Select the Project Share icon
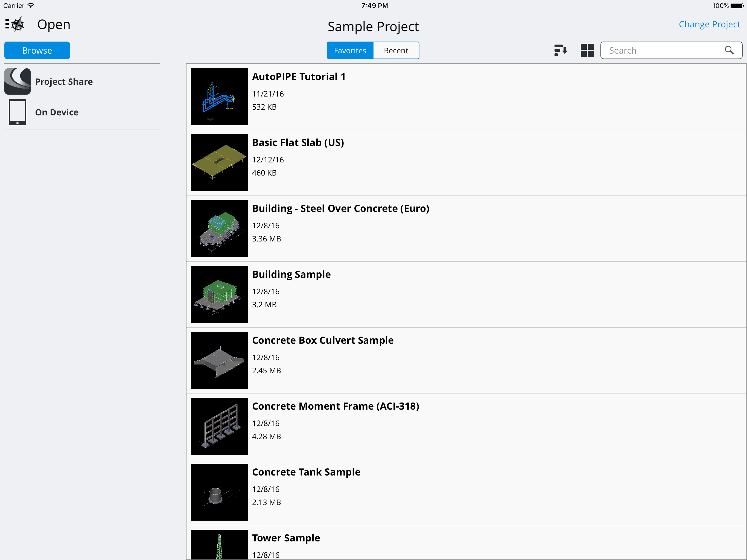This screenshot has height=560, width=747. click(17, 81)
